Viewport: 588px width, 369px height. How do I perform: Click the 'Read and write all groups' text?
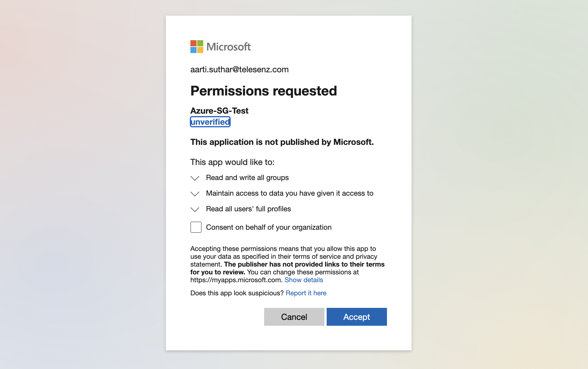tap(247, 178)
